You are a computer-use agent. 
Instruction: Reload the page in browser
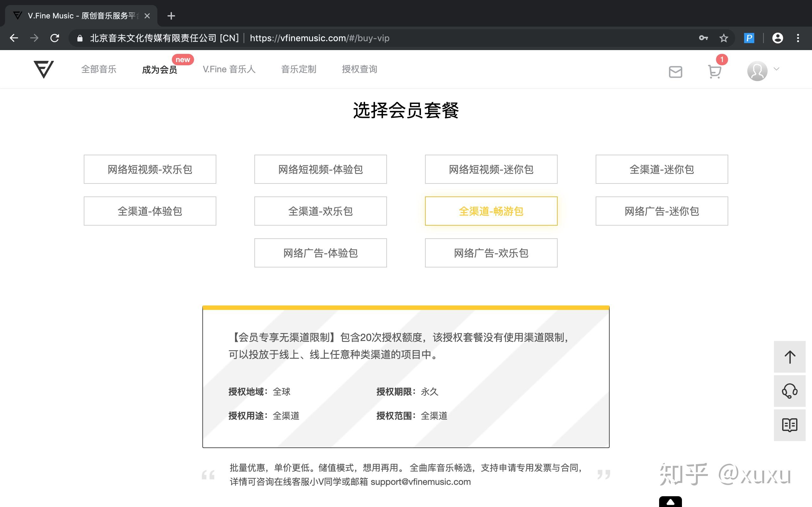pos(55,38)
